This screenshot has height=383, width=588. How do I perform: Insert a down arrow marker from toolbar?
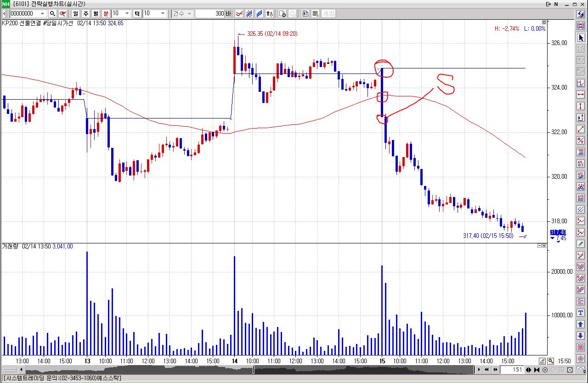[x=581, y=335]
